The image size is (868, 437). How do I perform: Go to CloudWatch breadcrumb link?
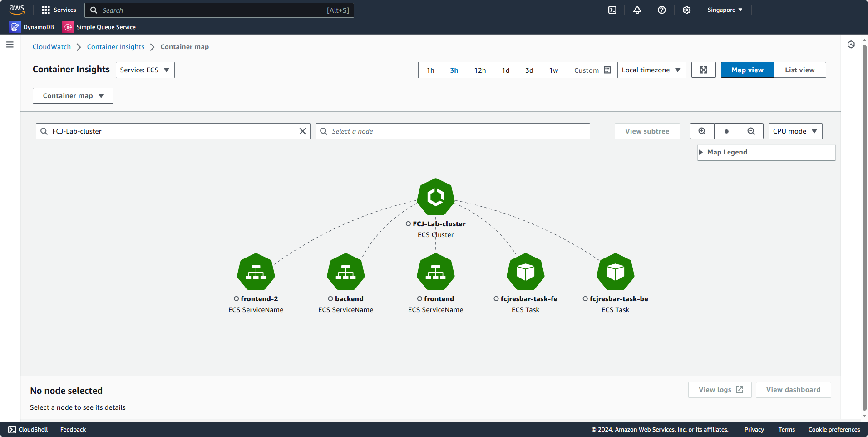pyautogui.click(x=52, y=47)
